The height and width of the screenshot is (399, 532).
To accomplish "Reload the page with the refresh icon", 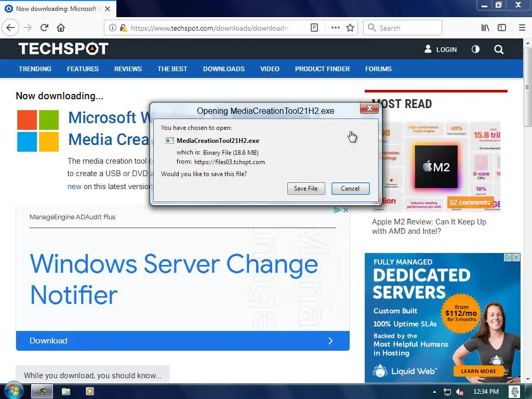I will tap(45, 28).
